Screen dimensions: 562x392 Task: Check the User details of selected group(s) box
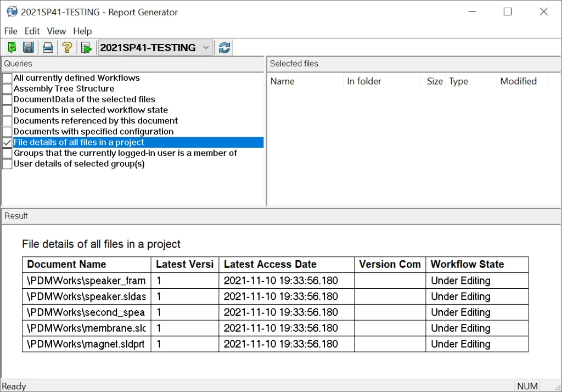tap(7, 164)
